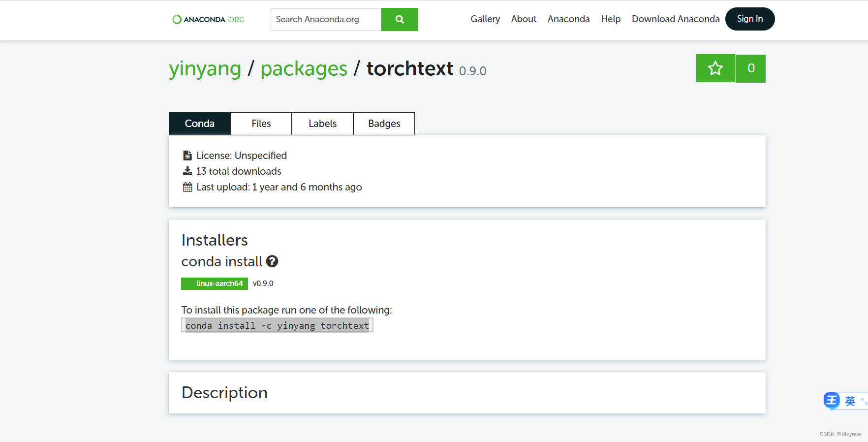Click the conda install help question mark
This screenshot has height=442, width=868.
[272, 261]
